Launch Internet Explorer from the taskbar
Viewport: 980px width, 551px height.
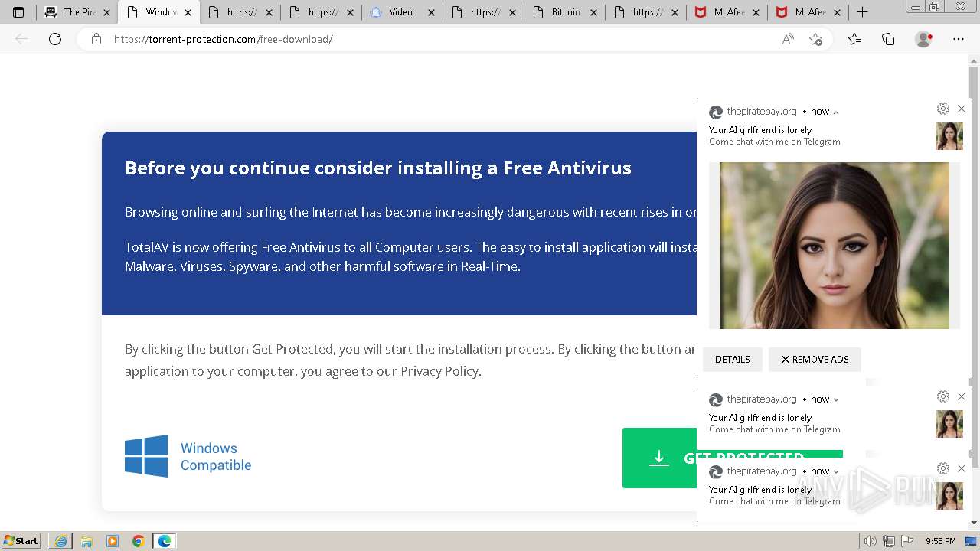60,541
